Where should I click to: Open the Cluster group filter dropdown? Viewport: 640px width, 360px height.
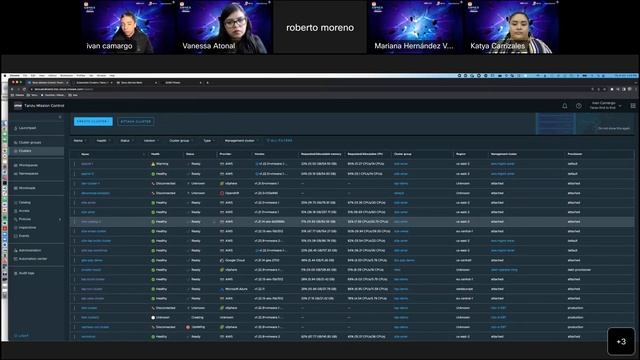coord(181,140)
